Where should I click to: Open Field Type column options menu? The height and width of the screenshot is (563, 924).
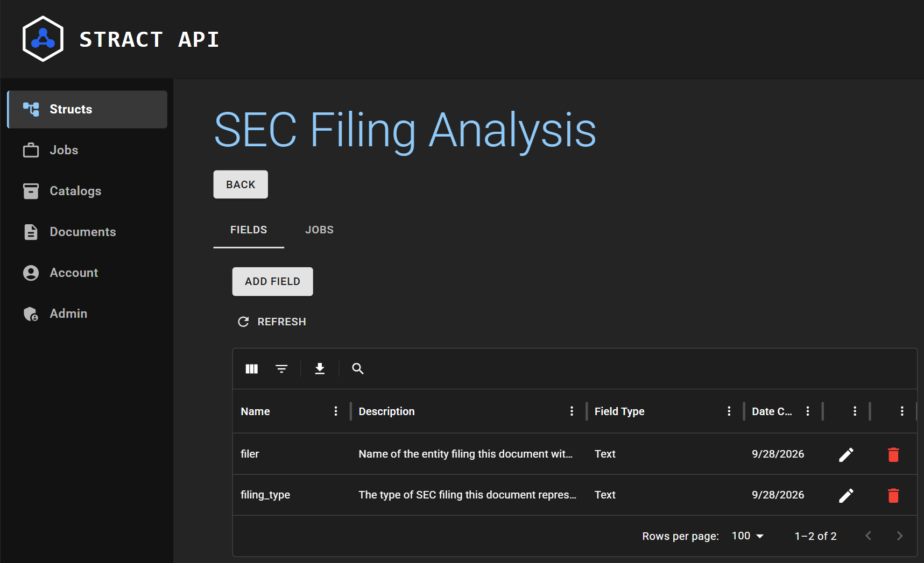click(729, 411)
